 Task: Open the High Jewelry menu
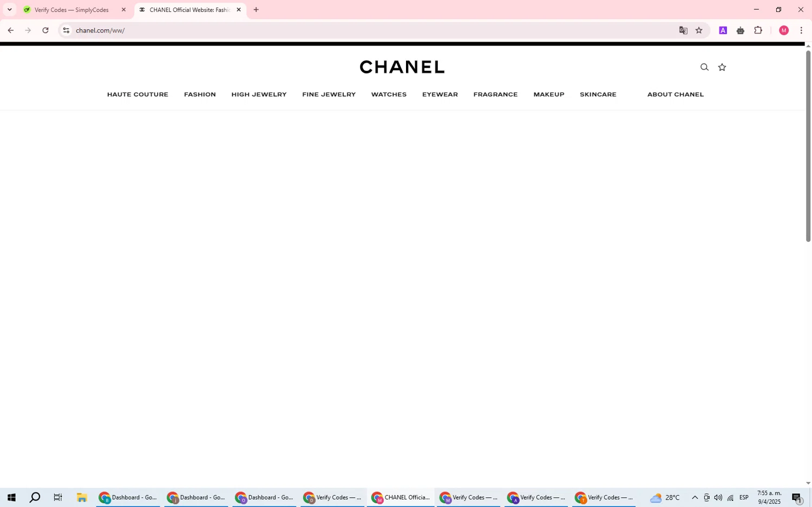pyautogui.click(x=259, y=95)
